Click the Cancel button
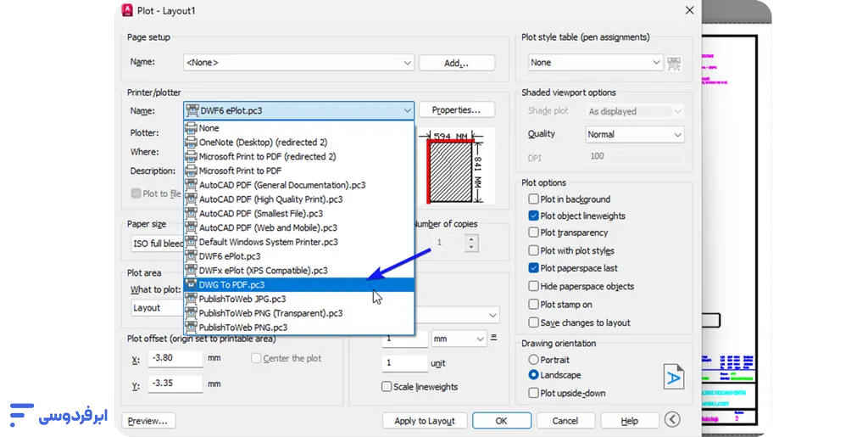This screenshot has height=437, width=868. [565, 421]
